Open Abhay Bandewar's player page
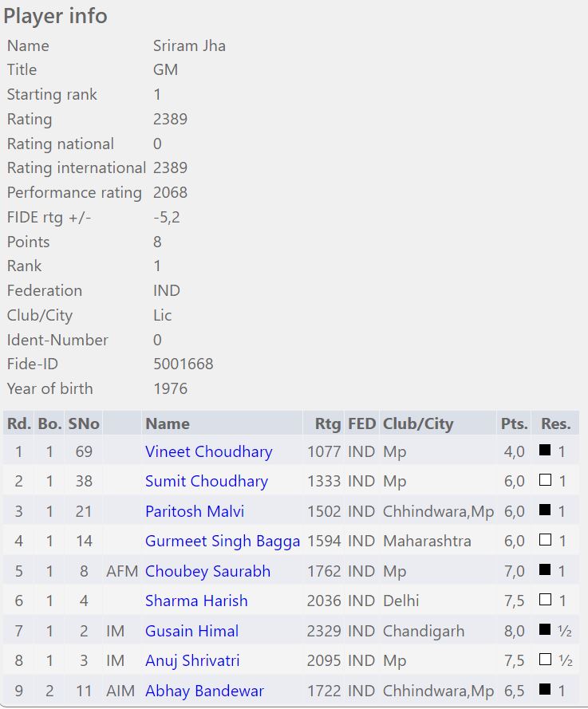The height and width of the screenshot is (709, 588). (204, 691)
